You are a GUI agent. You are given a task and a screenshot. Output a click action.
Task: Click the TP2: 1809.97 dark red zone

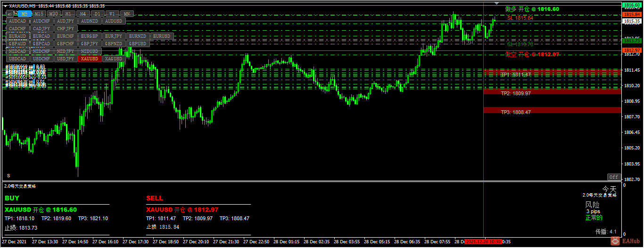click(x=553, y=91)
